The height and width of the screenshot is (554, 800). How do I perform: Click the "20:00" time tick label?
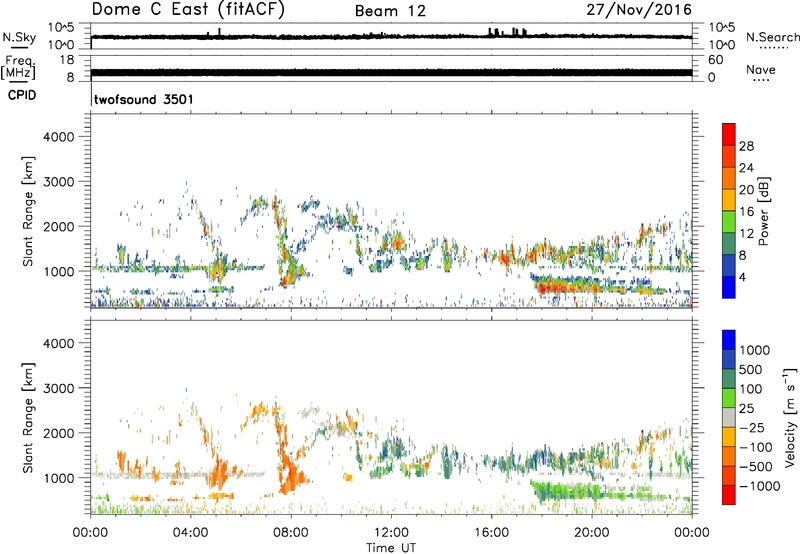[x=591, y=533]
